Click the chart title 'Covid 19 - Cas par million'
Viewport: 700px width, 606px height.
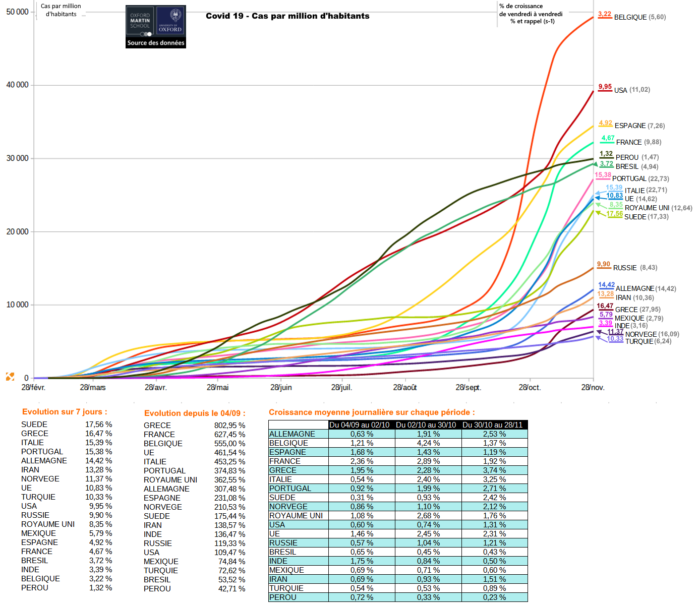tap(287, 16)
